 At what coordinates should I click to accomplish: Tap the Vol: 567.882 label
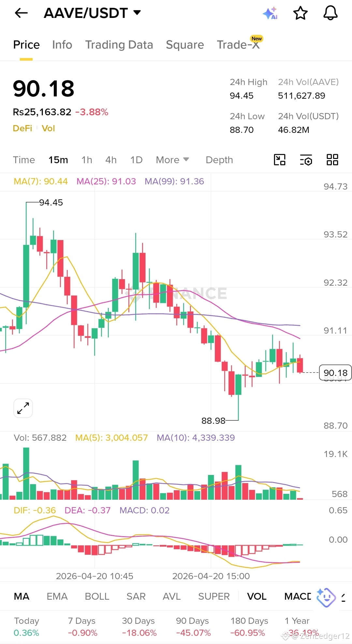pyautogui.click(x=40, y=437)
